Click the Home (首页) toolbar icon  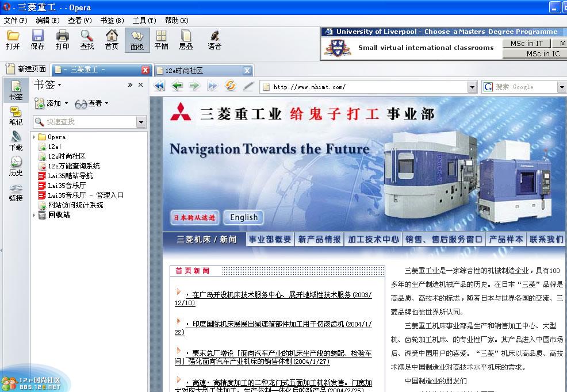pos(112,40)
